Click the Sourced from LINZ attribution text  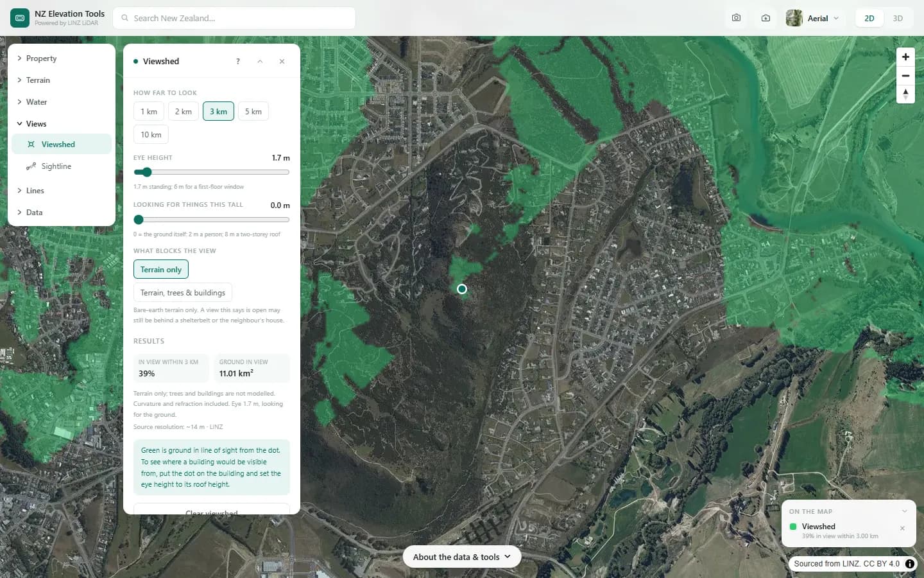pos(847,564)
